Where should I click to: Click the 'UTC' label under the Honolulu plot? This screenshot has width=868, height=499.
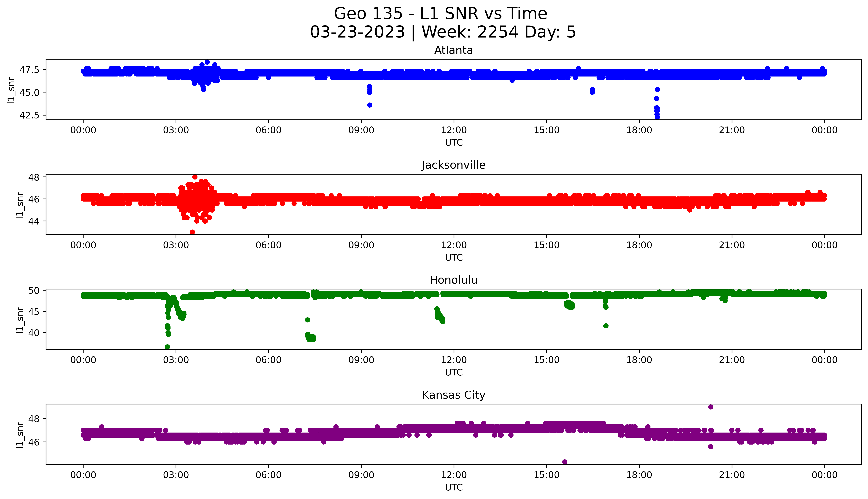(x=454, y=372)
